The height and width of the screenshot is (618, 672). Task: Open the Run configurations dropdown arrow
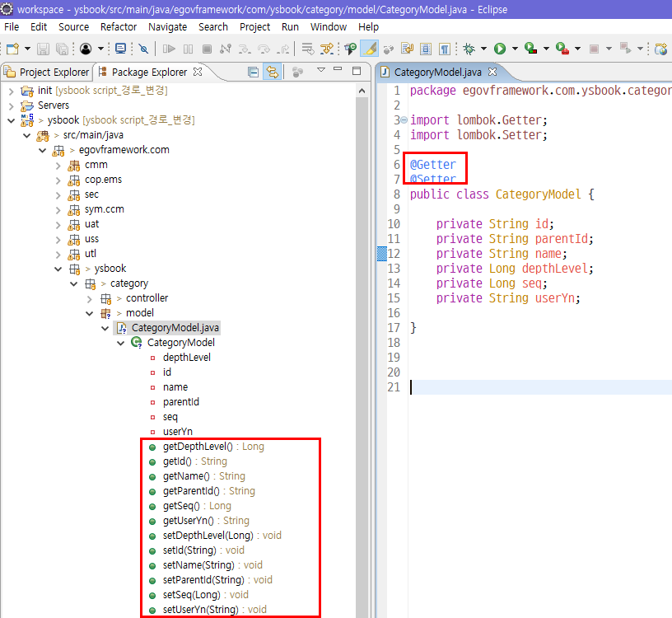pyautogui.click(x=515, y=49)
